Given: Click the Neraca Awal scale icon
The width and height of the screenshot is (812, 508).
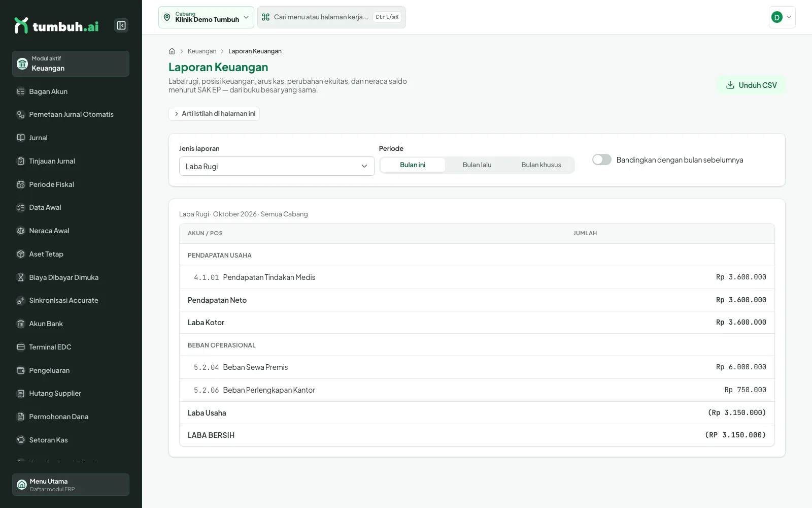Looking at the screenshot, I should 21,231.
